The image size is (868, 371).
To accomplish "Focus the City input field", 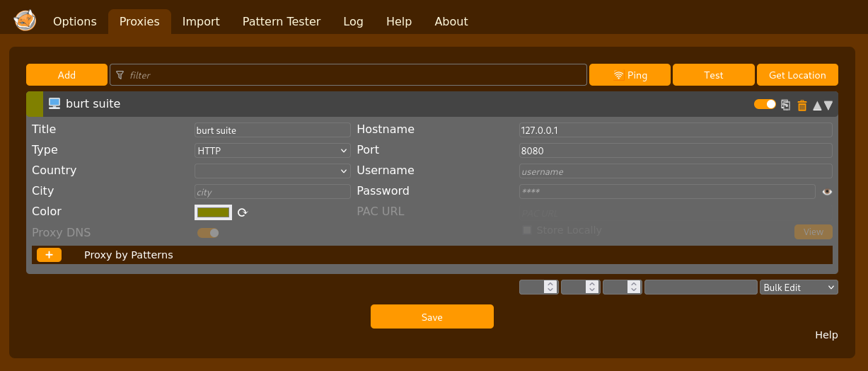I will (x=272, y=192).
